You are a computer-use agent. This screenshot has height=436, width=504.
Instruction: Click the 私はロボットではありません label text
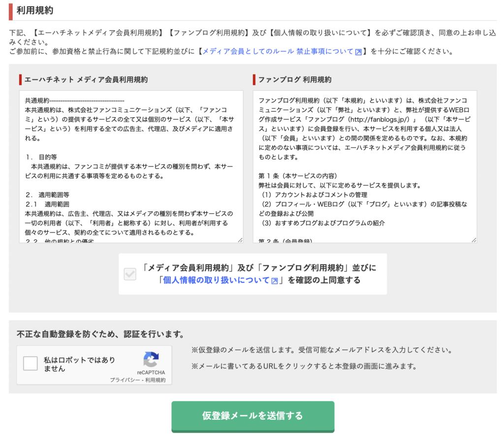pyautogui.click(x=72, y=364)
